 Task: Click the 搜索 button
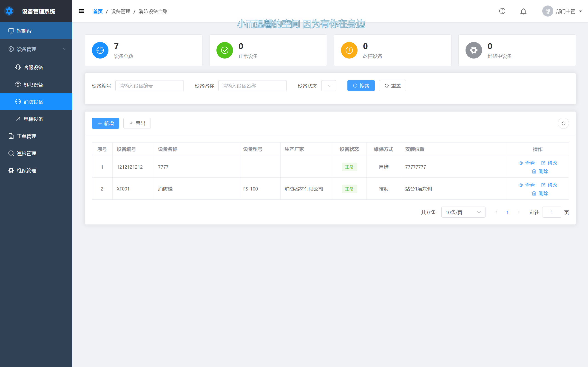coord(361,86)
